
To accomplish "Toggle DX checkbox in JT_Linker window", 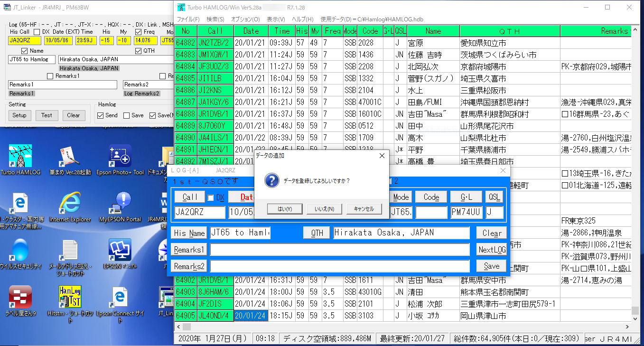I will coord(37,32).
